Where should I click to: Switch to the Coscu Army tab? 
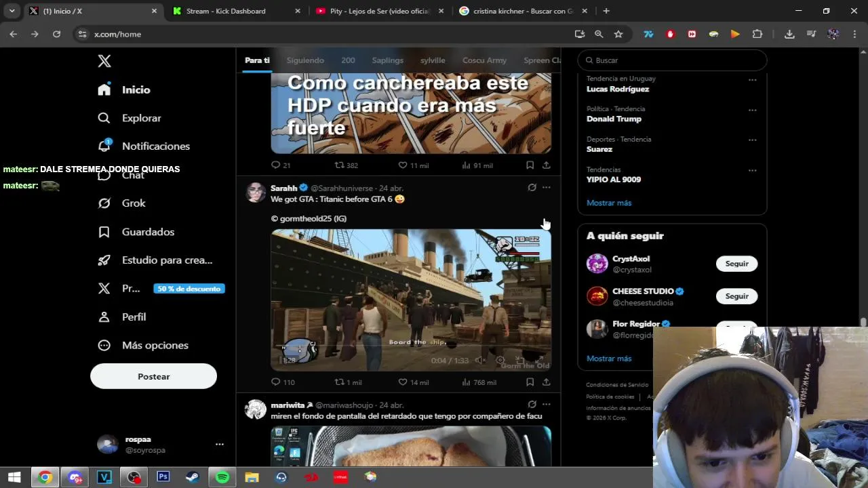(484, 60)
